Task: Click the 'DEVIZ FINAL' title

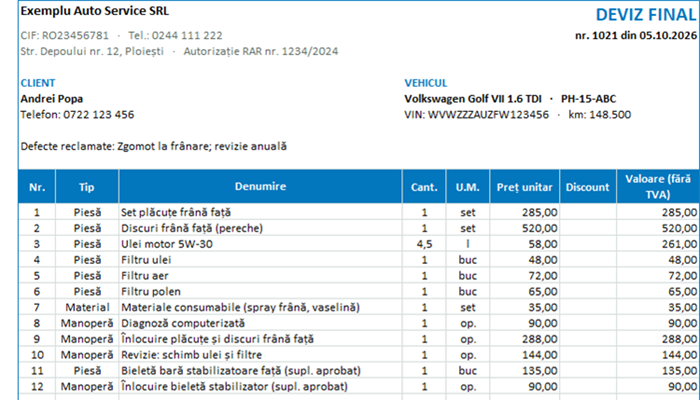Action: (646, 15)
